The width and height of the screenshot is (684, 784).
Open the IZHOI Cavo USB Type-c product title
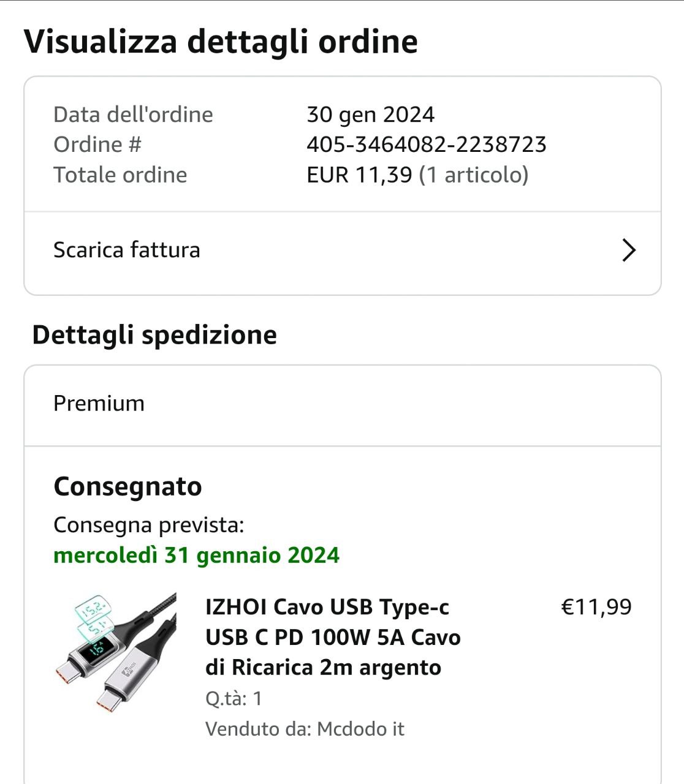[x=333, y=637]
